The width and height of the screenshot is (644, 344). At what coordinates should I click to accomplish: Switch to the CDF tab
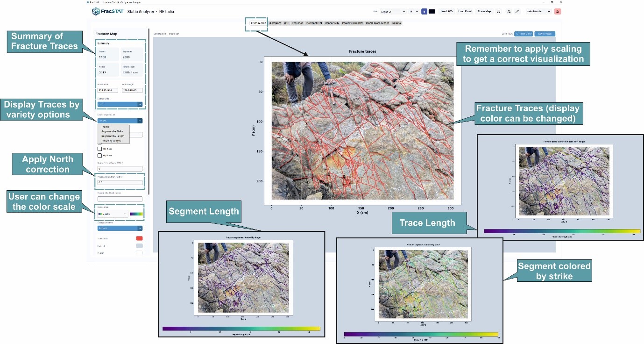click(x=286, y=23)
